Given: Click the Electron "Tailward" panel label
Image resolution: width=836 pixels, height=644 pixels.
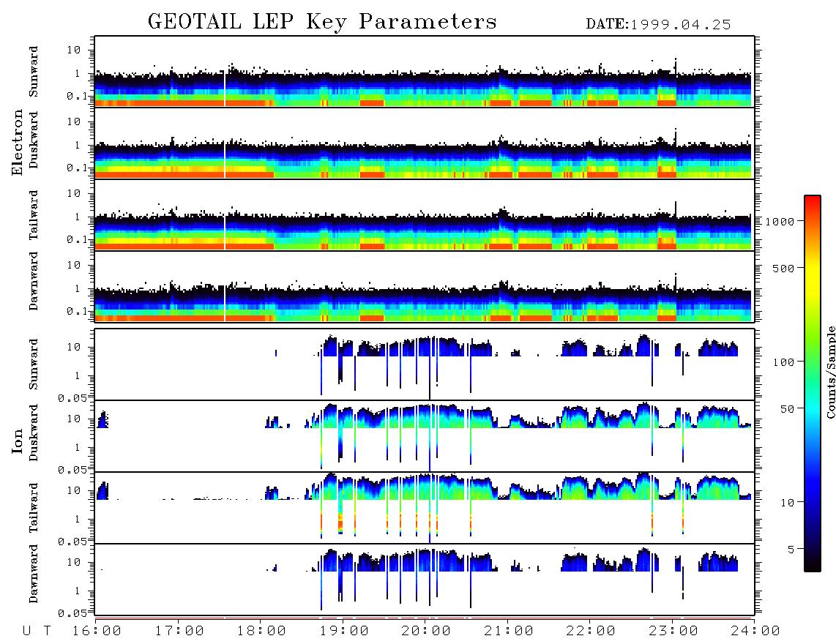Looking at the screenshot, I should pyautogui.click(x=34, y=215).
